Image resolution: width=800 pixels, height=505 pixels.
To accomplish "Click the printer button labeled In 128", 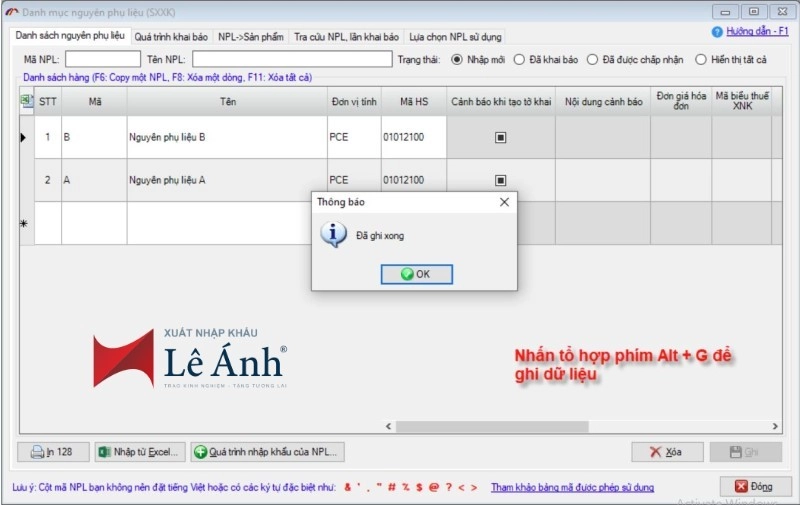I will [53, 452].
